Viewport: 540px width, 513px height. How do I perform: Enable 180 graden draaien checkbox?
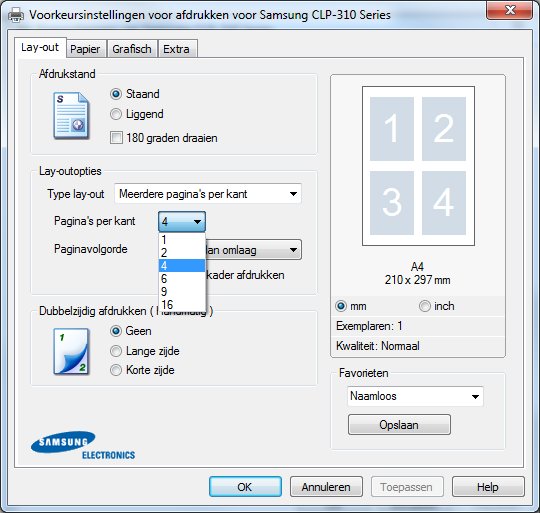(116, 138)
